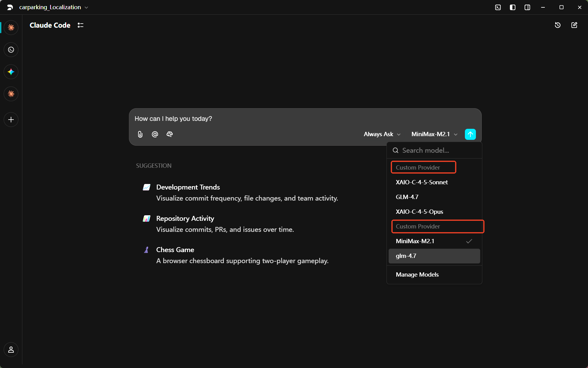
Task: Send message with cyan arrow button
Action: [x=470, y=134]
